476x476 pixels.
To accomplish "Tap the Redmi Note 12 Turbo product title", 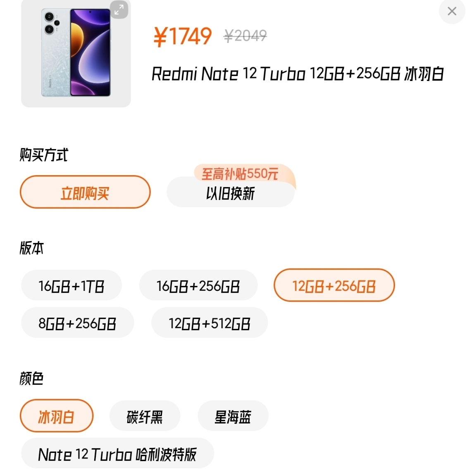I will click(x=297, y=74).
